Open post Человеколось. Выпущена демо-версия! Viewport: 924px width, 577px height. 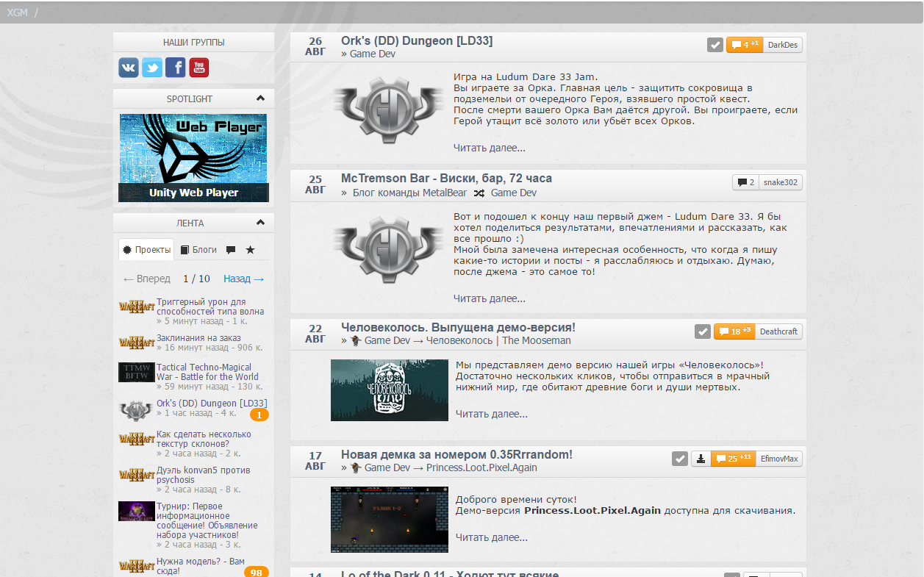coord(458,328)
